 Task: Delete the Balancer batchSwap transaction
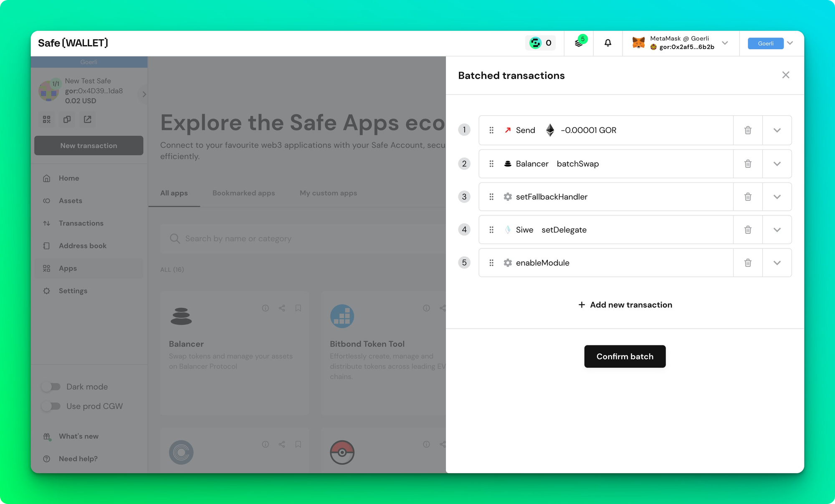(x=748, y=164)
